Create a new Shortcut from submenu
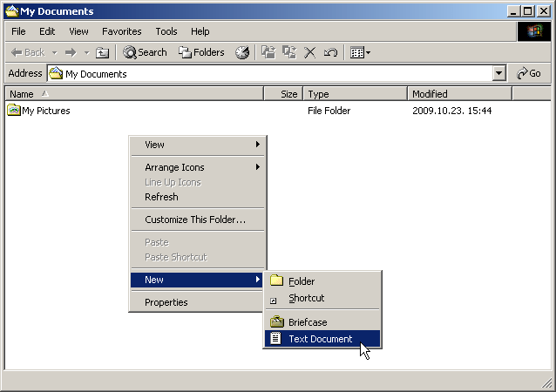This screenshot has width=556, height=392. coord(322,299)
